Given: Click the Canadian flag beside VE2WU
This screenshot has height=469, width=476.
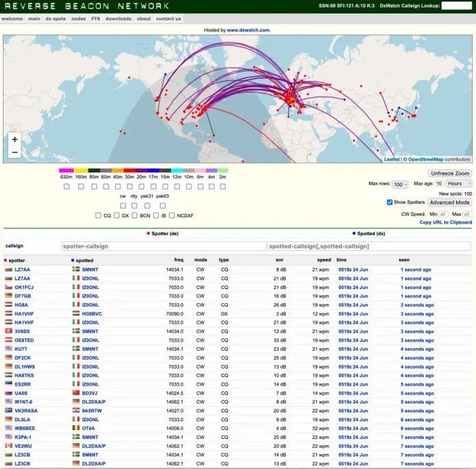Looking at the screenshot, I should click(8, 446).
